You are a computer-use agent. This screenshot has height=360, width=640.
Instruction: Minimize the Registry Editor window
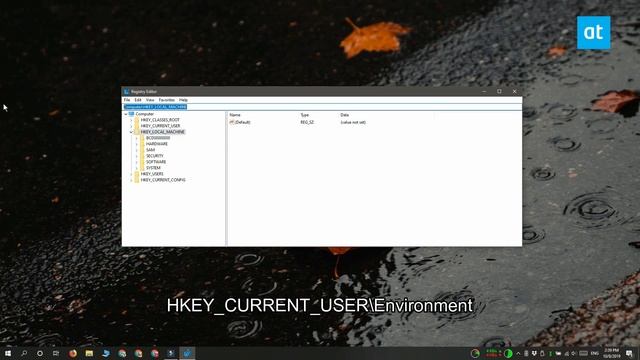click(484, 91)
